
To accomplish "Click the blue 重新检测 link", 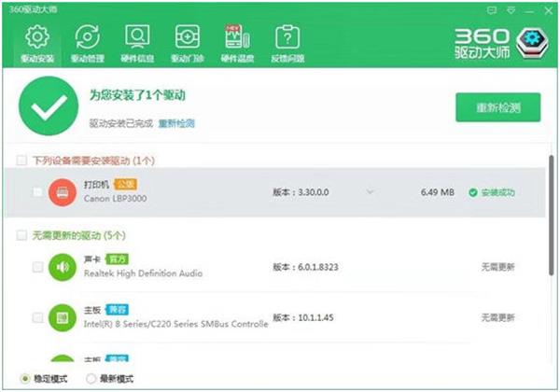I will tap(176, 123).
